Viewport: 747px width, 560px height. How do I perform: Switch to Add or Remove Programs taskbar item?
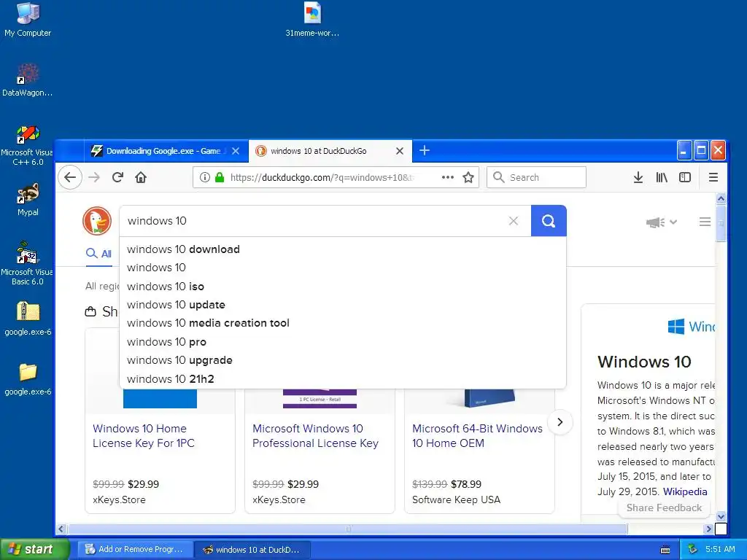pos(135,550)
